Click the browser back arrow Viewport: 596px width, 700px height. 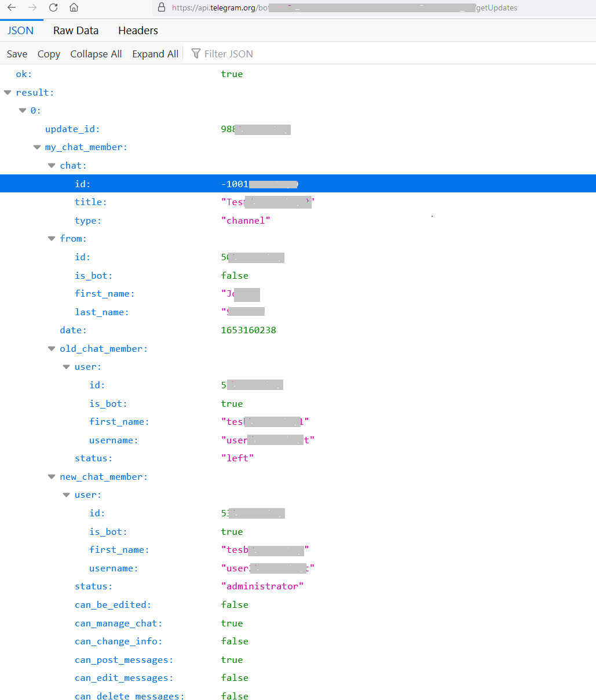point(12,8)
